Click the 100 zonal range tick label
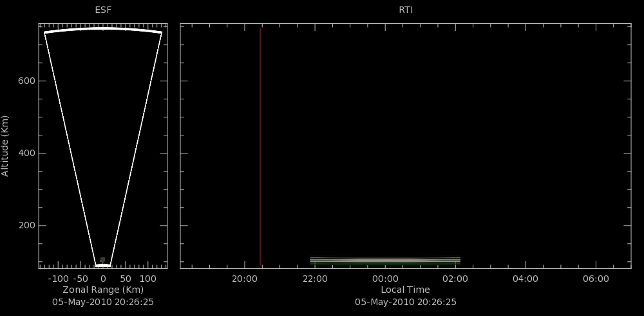Viewport: 644px width, 316px height. (148, 279)
